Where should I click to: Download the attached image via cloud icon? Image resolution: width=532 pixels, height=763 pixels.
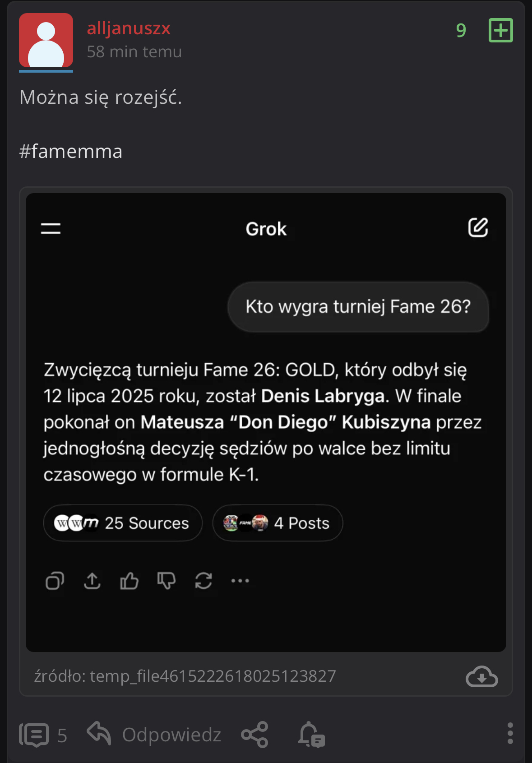[x=481, y=676]
